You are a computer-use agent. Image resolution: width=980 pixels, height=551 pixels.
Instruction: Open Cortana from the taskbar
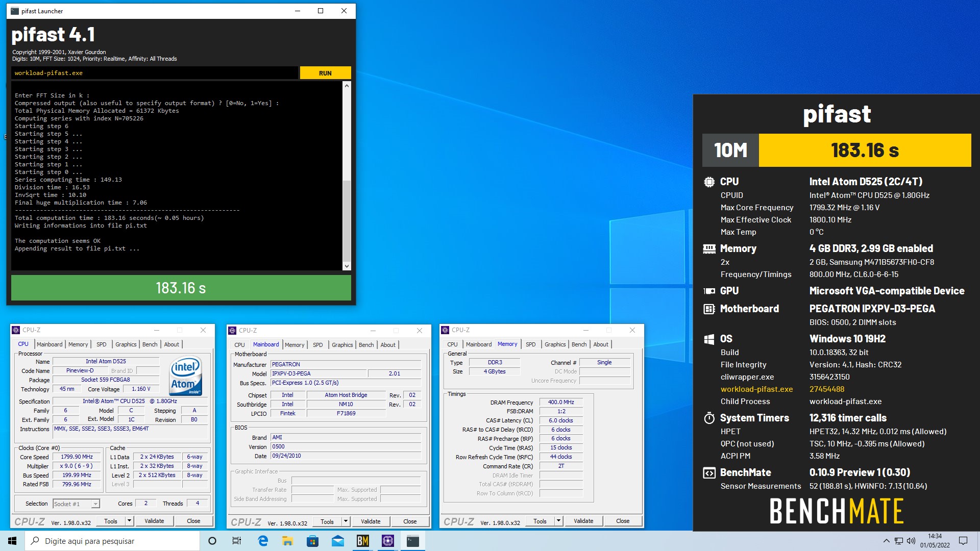click(212, 541)
